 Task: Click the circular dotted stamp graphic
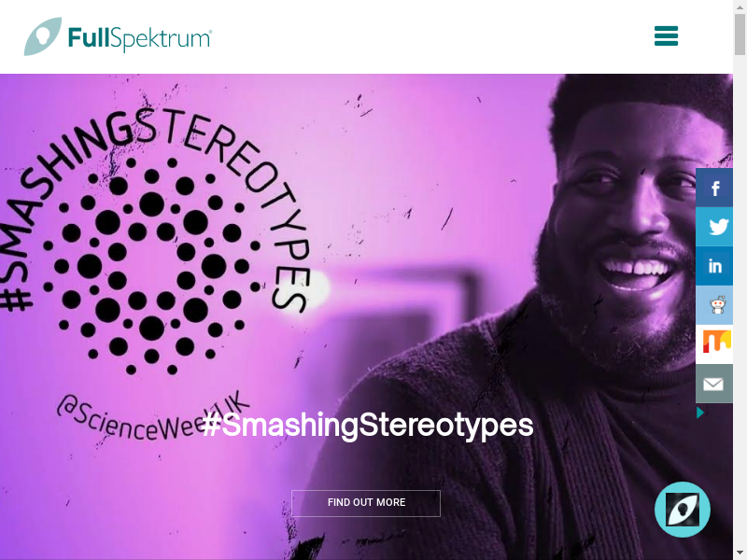[151, 266]
